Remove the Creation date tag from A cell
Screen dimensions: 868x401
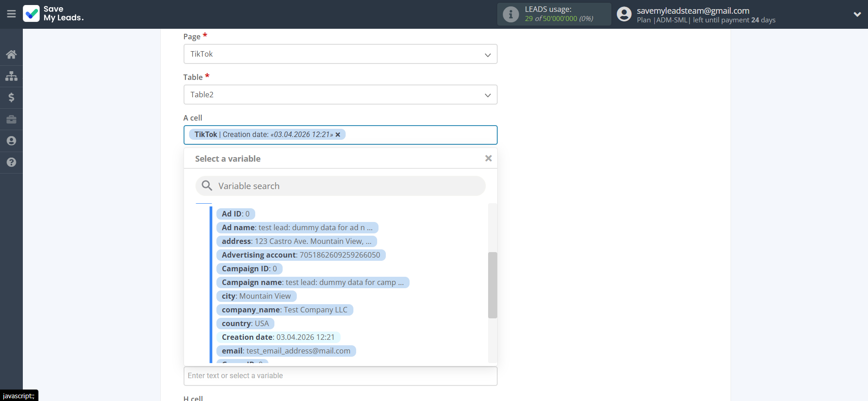click(x=338, y=135)
